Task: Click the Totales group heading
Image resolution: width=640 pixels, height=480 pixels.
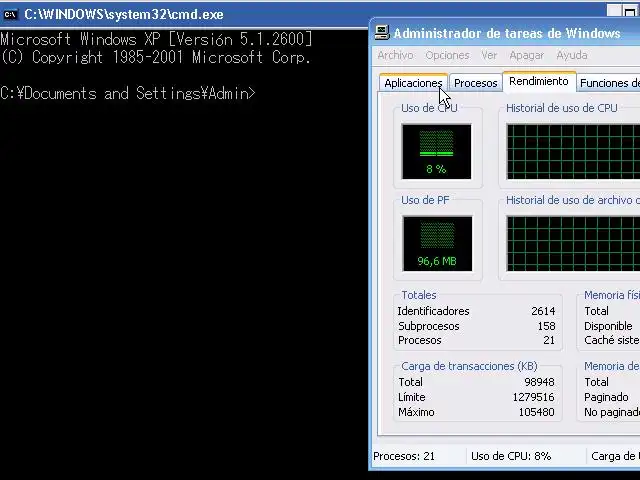Action: 419,295
